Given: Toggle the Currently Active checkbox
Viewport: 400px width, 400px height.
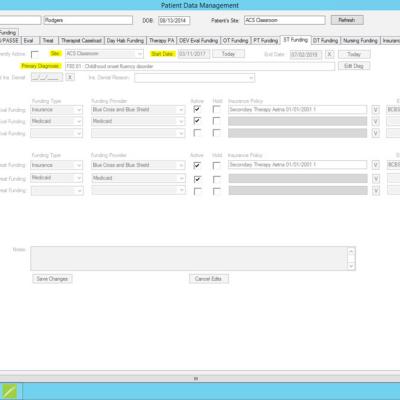Looking at the screenshot, I should click(35, 54).
